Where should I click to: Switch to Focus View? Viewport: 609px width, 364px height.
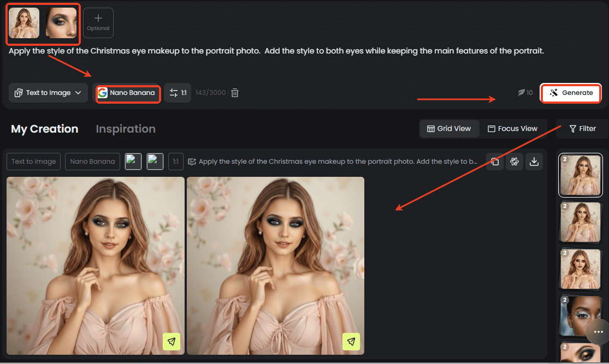[512, 129]
